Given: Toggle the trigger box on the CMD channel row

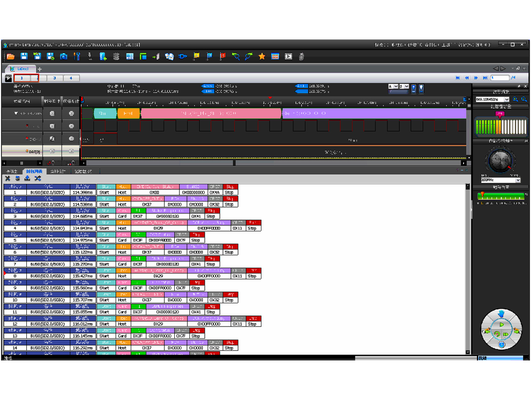Looking at the screenshot, I should pyautogui.click(x=52, y=139).
